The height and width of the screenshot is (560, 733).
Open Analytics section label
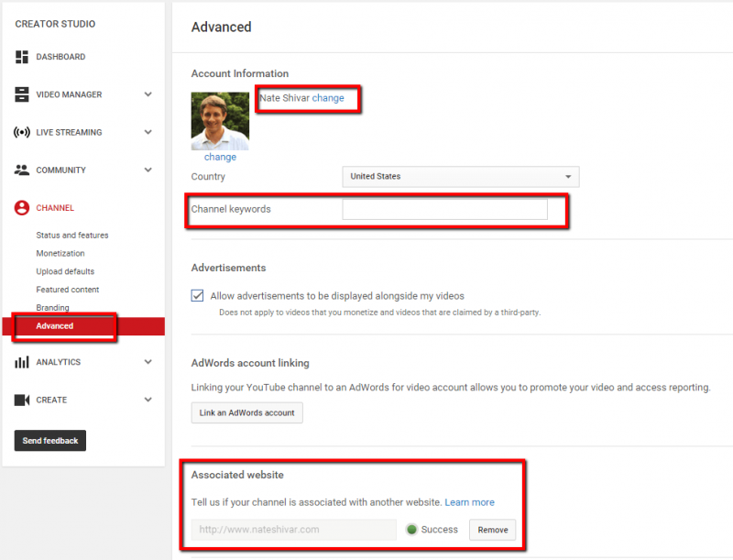[59, 362]
